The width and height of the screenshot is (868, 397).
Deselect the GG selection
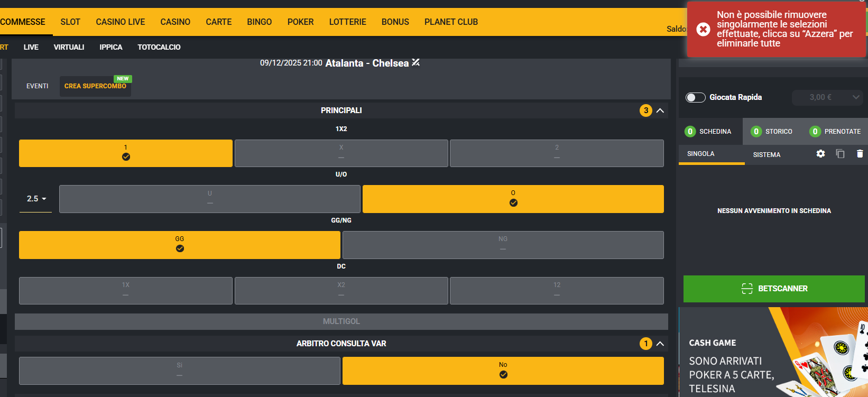click(x=180, y=245)
